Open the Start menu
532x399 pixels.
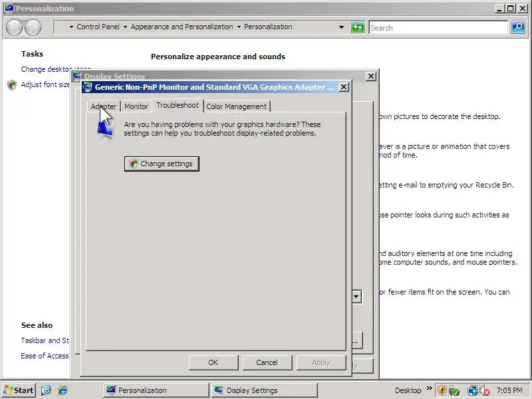pyautogui.click(x=19, y=390)
